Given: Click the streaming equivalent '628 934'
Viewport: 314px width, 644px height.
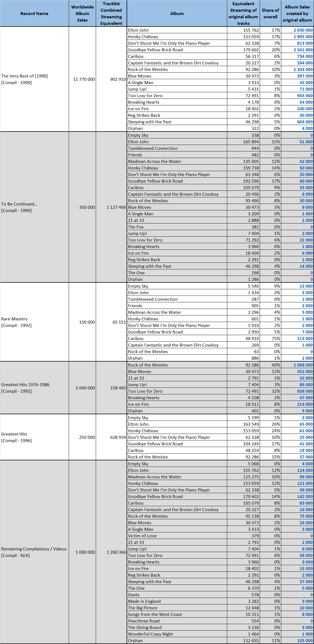Looking at the screenshot, I should (118, 437).
